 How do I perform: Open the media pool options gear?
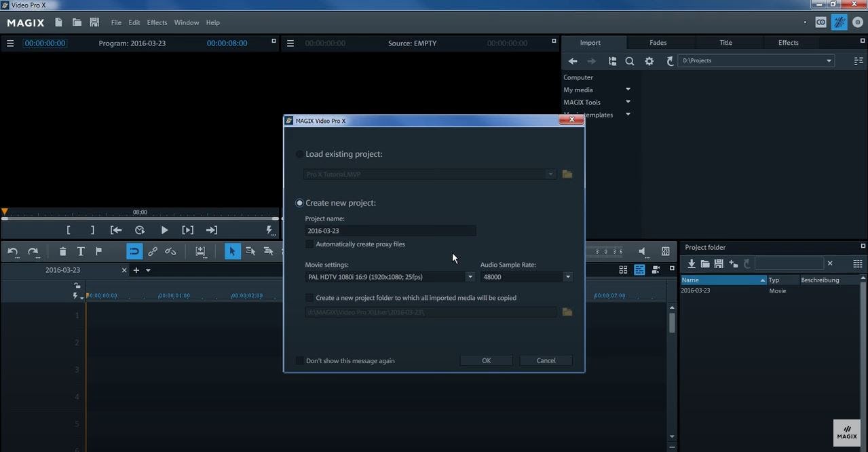[x=649, y=61]
